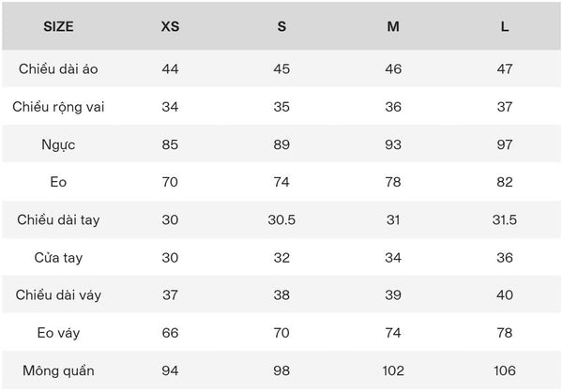Viewport: 563px width, 392px height.
Task: Select the Chiều dài tay row label
Action: pos(58,219)
